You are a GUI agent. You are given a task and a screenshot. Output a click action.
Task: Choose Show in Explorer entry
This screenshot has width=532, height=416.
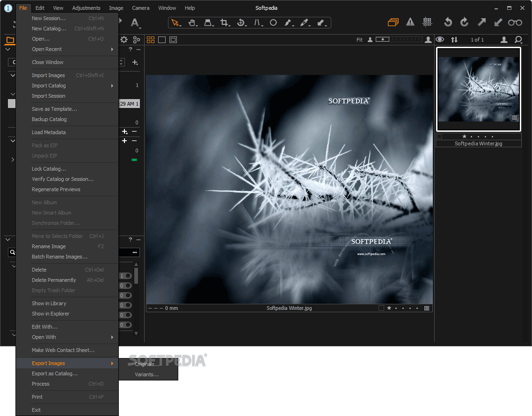67,314
